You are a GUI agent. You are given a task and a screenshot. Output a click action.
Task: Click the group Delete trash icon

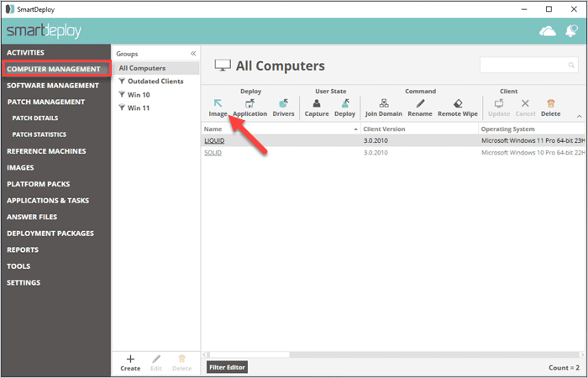[182, 359]
